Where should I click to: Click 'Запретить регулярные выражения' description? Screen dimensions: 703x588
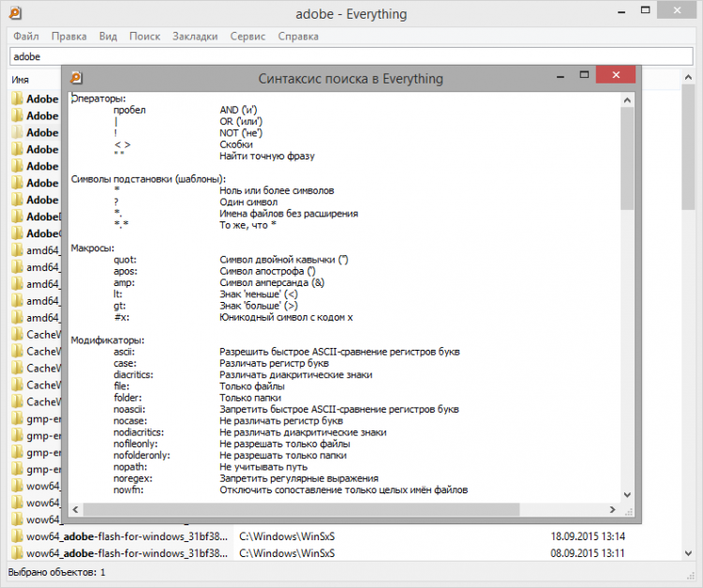click(x=299, y=478)
